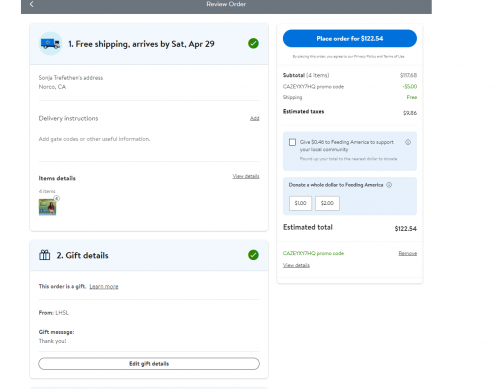
Task: Open info icon for round-up donation
Action: [408, 142]
